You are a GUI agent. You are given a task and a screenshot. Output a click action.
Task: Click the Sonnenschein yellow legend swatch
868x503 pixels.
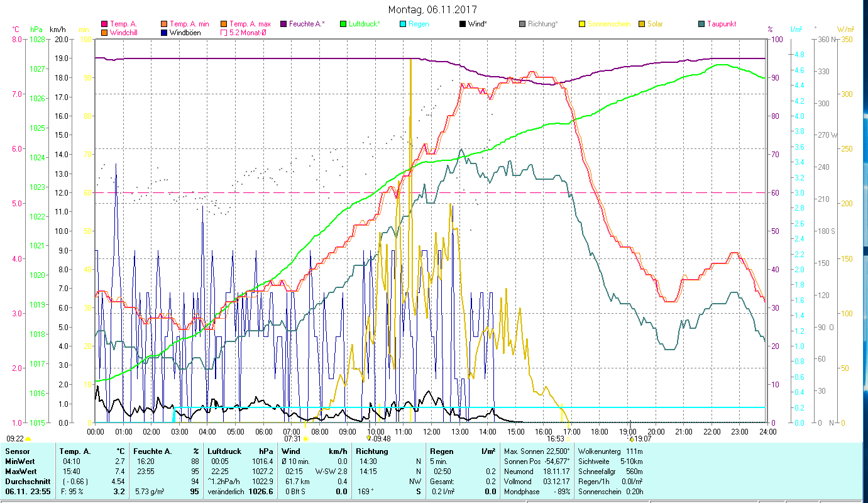click(581, 24)
